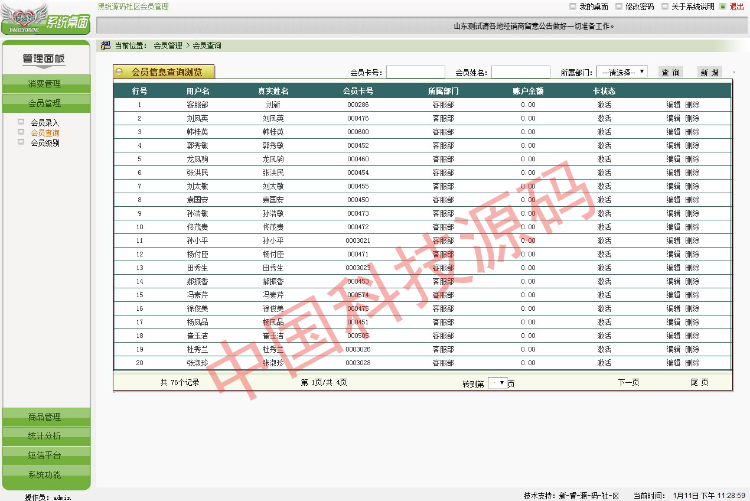This screenshot has height=501, width=750.
Task: Click the 用户名 column header
Action: point(198,91)
